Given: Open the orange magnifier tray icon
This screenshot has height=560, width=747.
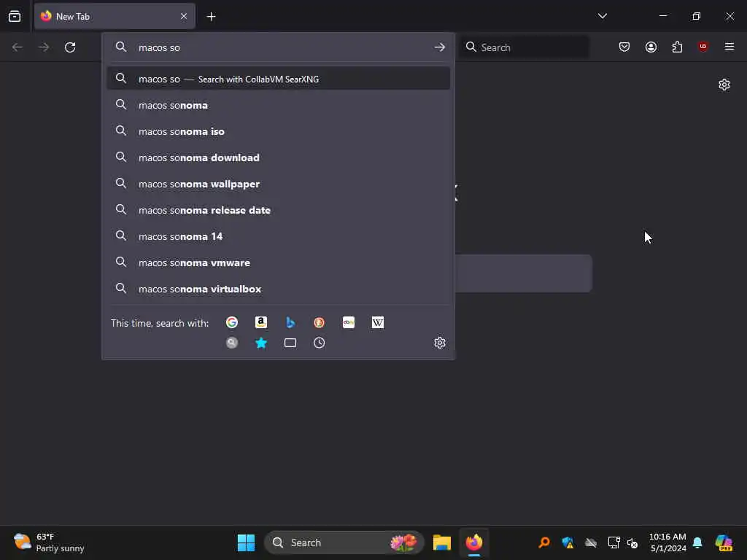Looking at the screenshot, I should (x=544, y=542).
